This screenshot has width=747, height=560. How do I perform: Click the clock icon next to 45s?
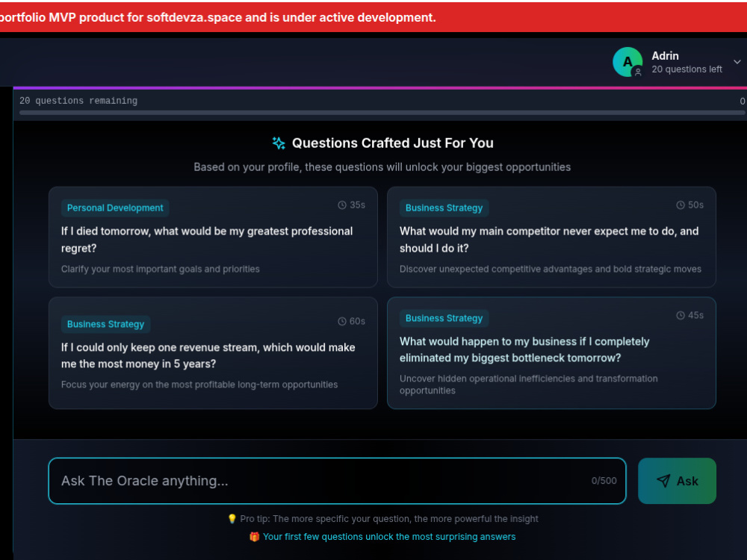[681, 315]
